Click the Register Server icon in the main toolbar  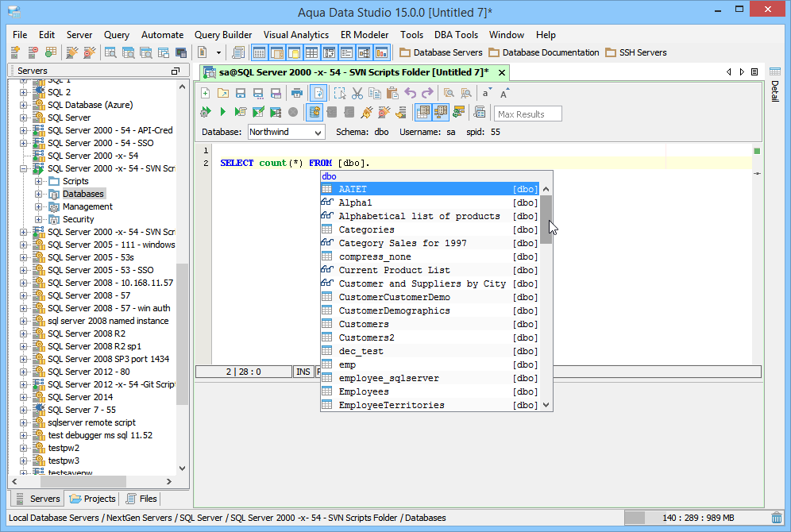click(x=15, y=52)
